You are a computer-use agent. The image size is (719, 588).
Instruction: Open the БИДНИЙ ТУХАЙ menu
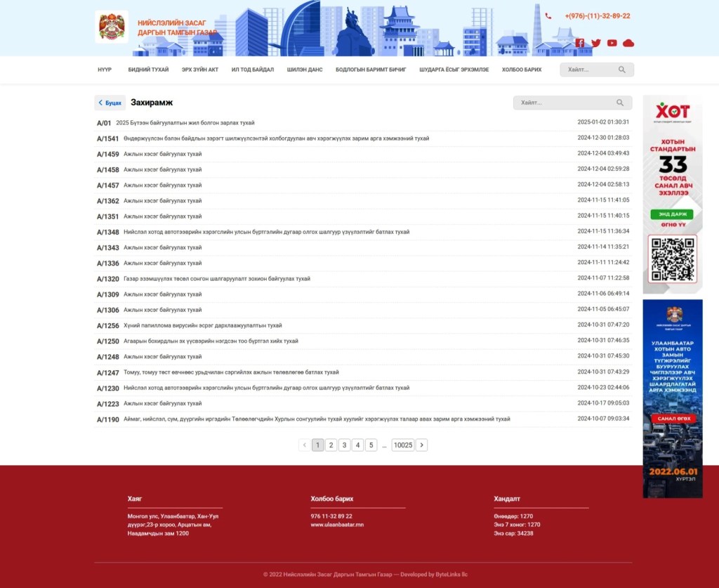click(x=148, y=70)
